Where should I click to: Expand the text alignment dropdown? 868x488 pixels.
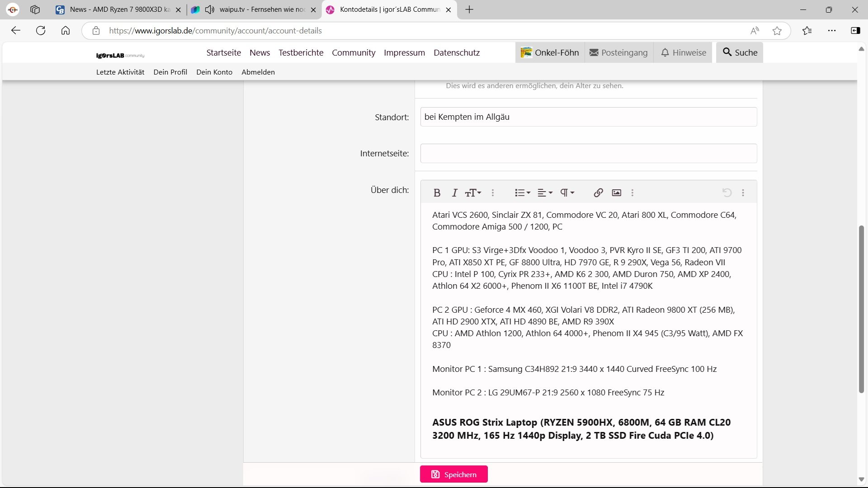pos(545,193)
